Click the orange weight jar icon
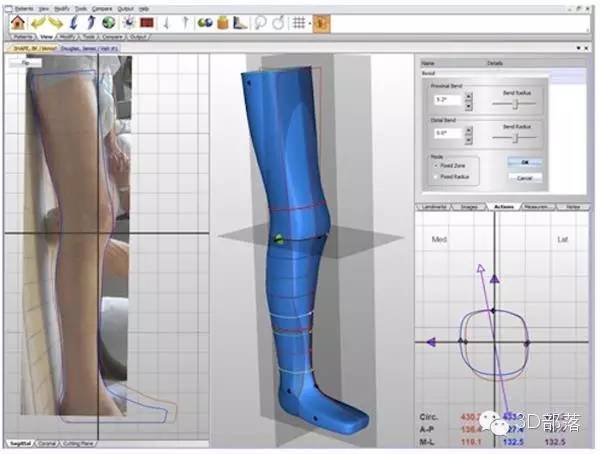This screenshot has width=600, height=454. pos(223,23)
